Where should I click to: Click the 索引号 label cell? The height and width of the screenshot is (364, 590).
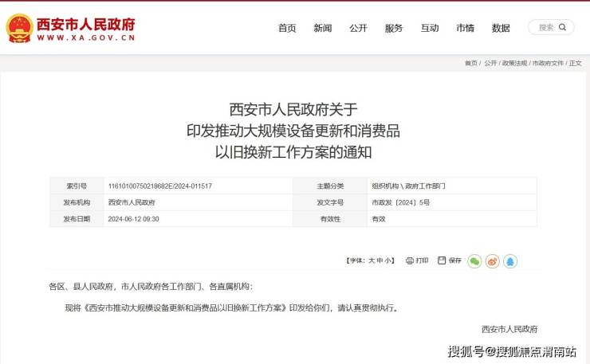pyautogui.click(x=77, y=186)
